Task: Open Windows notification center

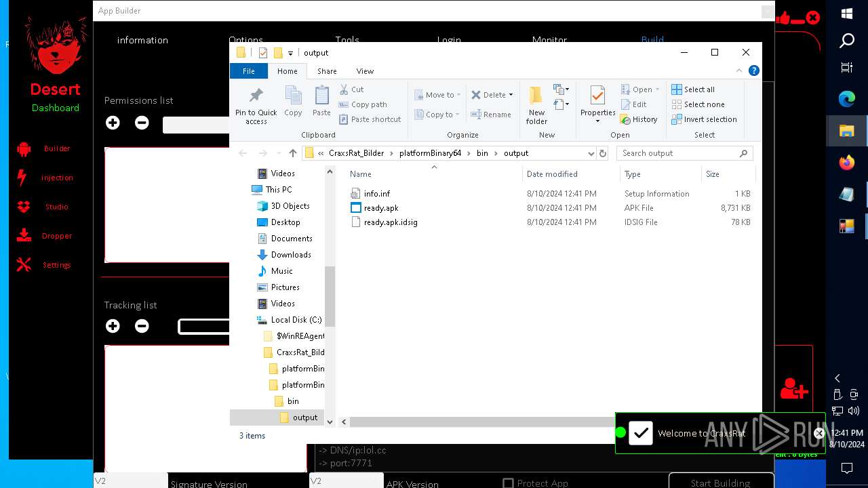Action: coord(847,468)
